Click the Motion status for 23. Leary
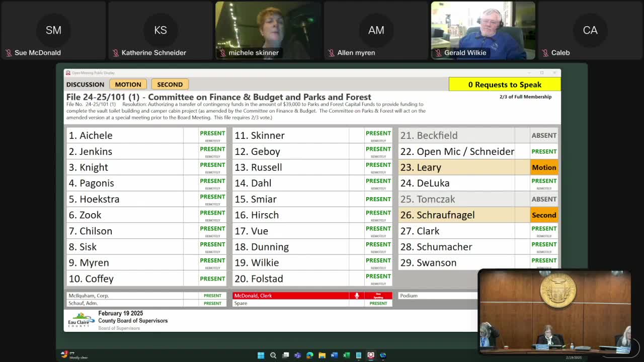This screenshot has height=362, width=644. click(544, 167)
